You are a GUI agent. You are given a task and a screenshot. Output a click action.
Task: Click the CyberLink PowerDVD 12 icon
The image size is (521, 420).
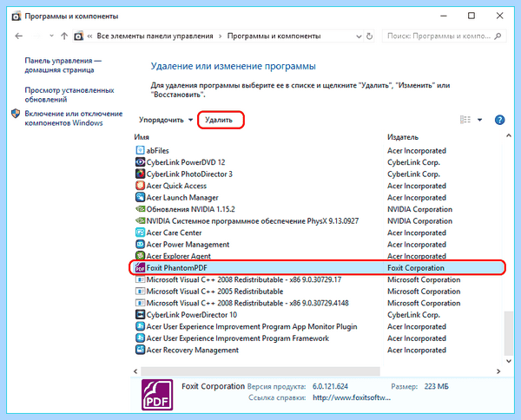tap(140, 162)
